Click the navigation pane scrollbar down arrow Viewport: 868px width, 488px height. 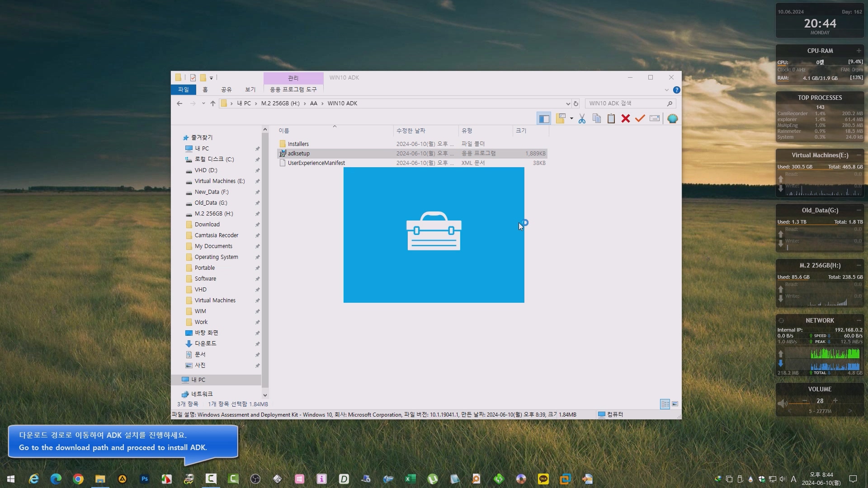pos(265,395)
